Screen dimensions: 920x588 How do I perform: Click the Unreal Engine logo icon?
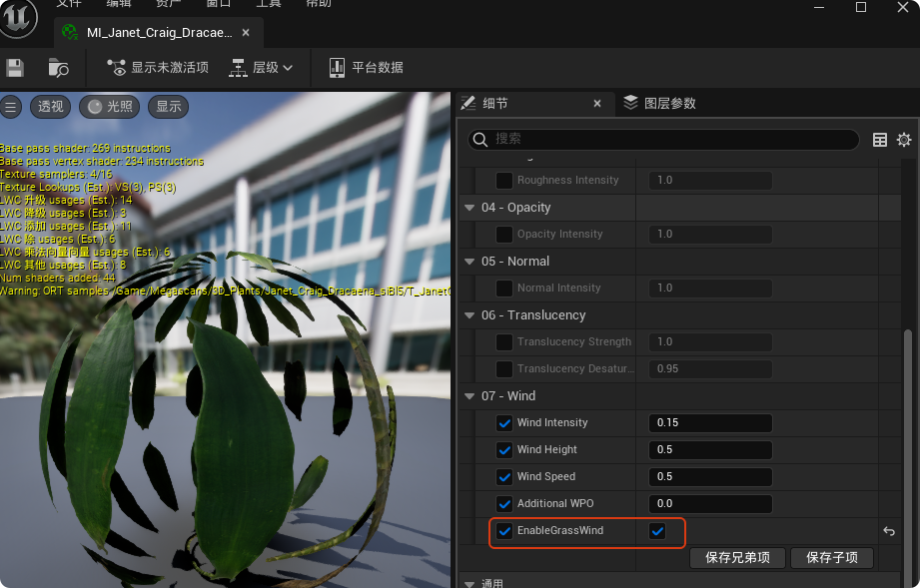[18, 16]
